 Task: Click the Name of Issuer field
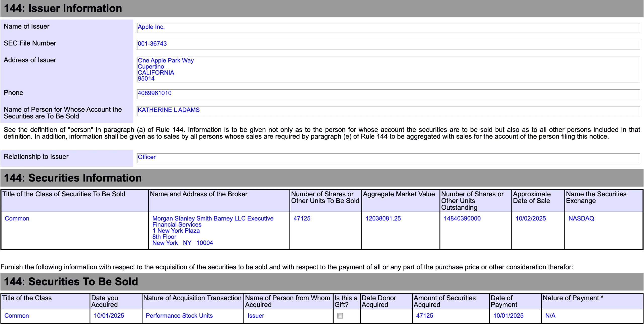click(x=388, y=28)
